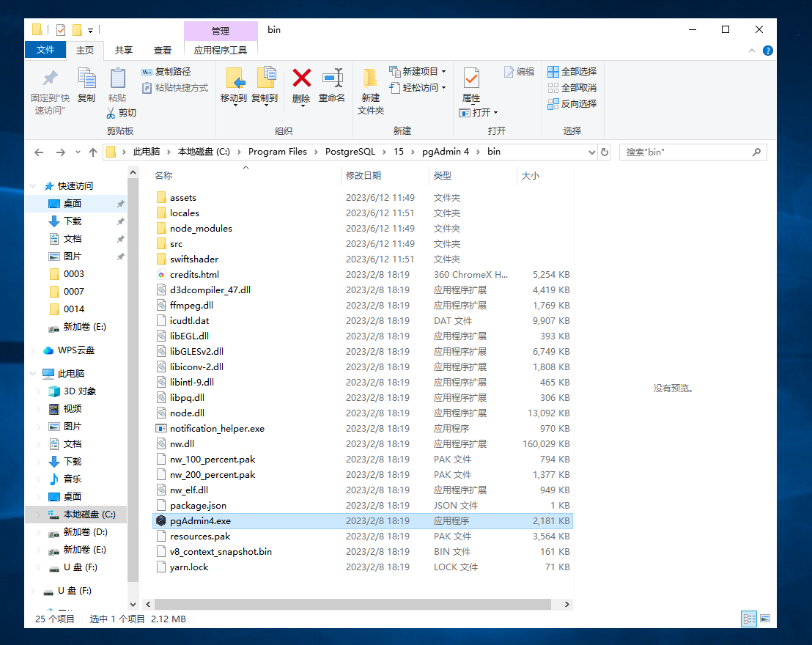
Task: Click 全部选择 to select all files
Action: [572, 72]
